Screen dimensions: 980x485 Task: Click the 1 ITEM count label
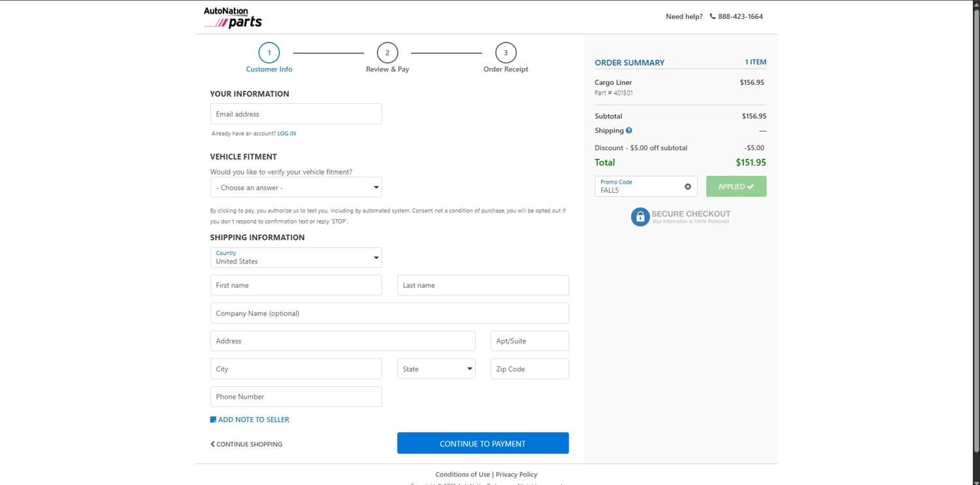click(x=756, y=62)
